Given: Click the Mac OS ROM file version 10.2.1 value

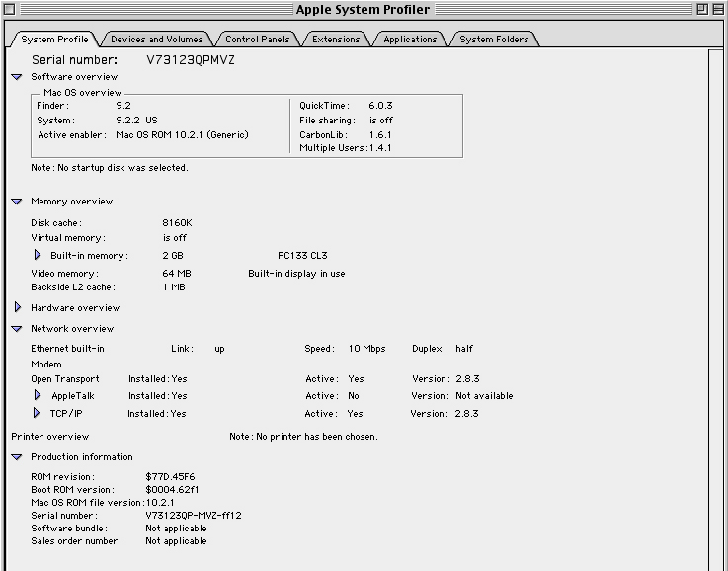Looking at the screenshot, I should tap(160, 503).
